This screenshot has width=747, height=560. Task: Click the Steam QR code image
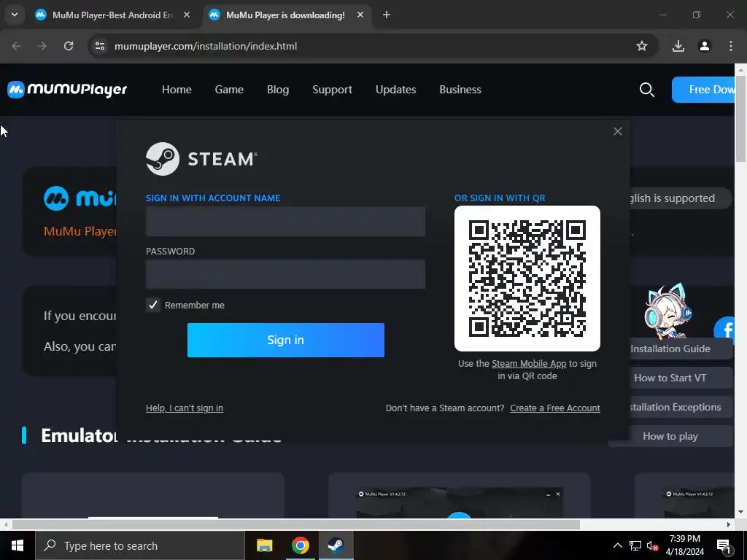527,279
